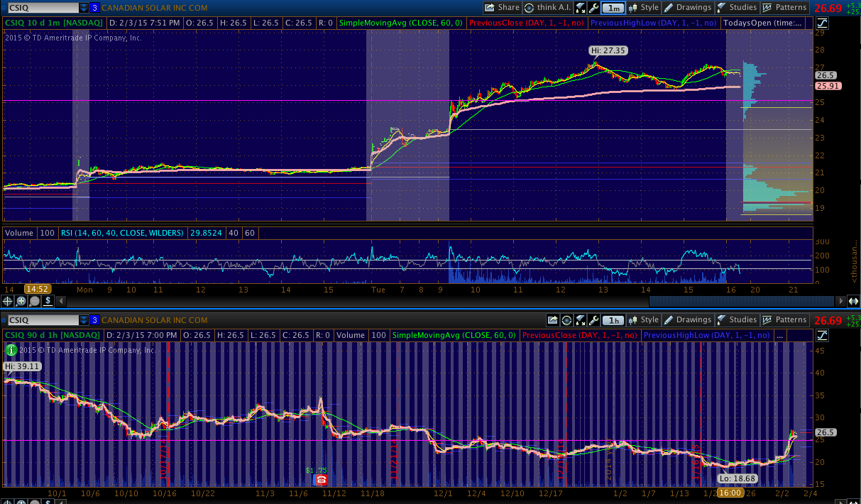This screenshot has width=861, height=504.
Task: Click crosshair pan icon below upper chart
Action: [x=8, y=301]
